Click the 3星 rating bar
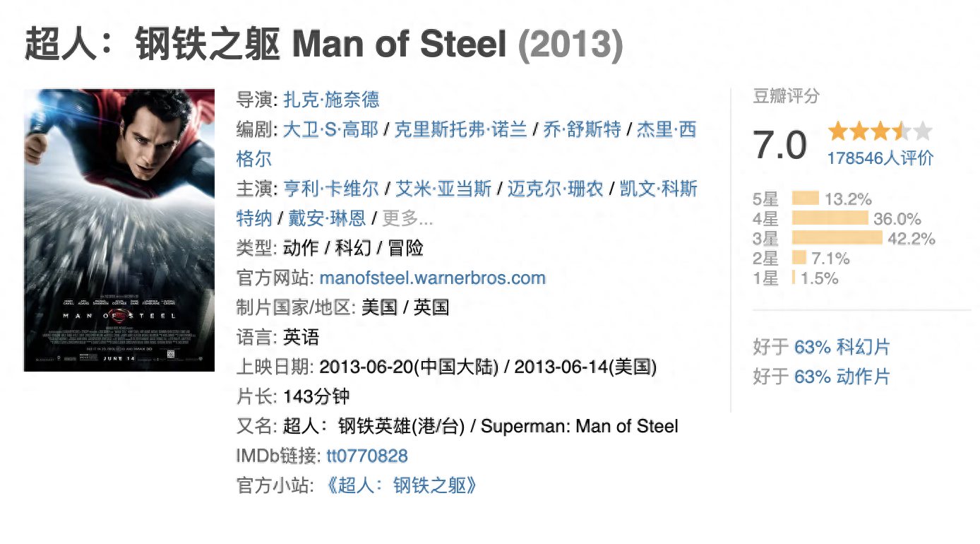Image resolution: width=980 pixels, height=544 pixels. click(x=837, y=238)
